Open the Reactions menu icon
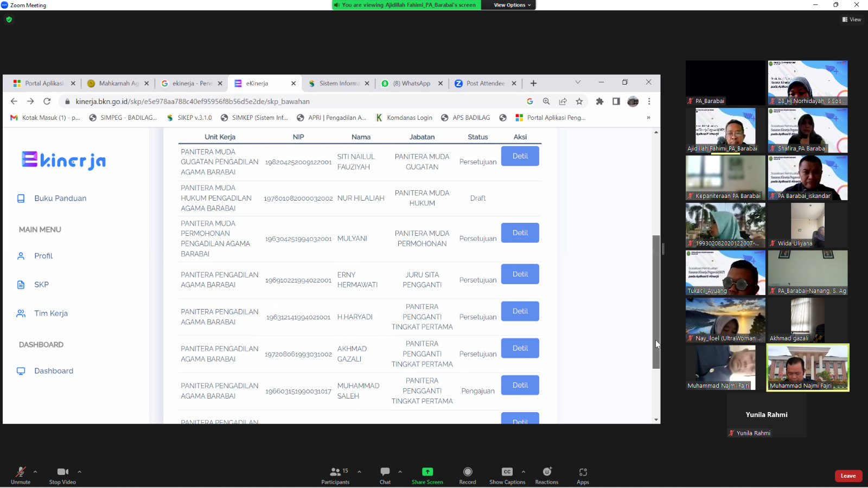 [x=547, y=472]
